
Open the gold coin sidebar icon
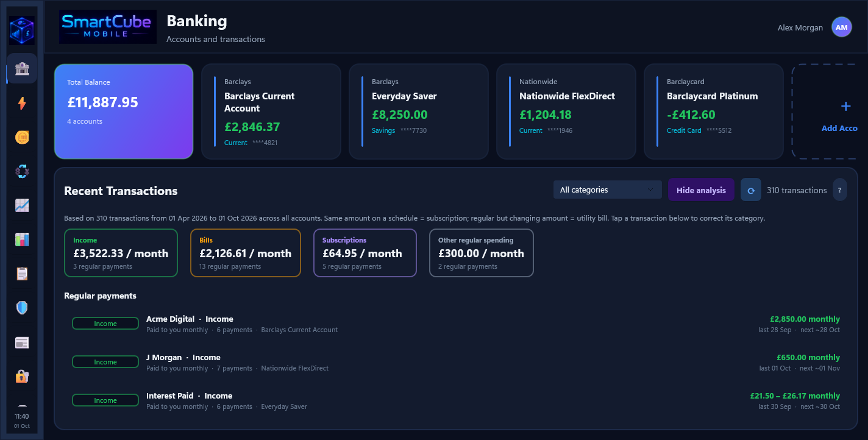point(22,138)
